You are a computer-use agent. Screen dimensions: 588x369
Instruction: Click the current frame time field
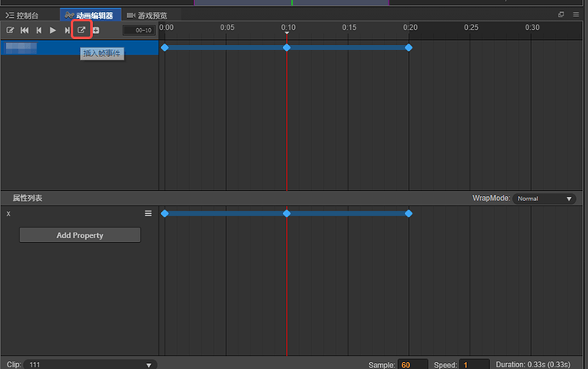(139, 31)
